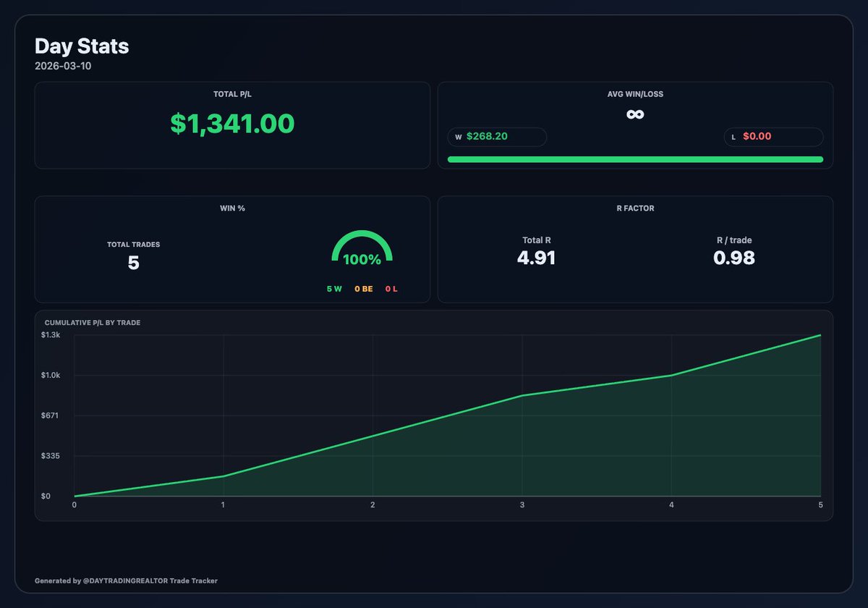Select the Total P/L value $1,341.00

click(x=231, y=123)
